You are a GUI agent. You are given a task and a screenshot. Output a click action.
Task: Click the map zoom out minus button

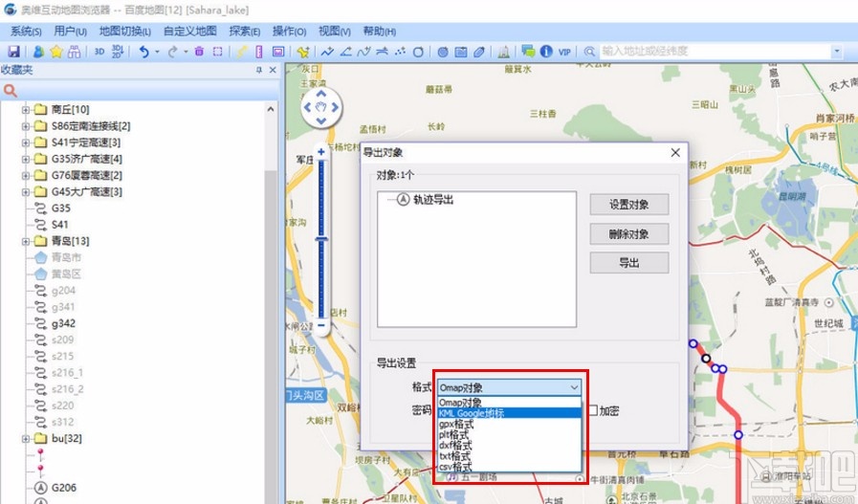(321, 325)
